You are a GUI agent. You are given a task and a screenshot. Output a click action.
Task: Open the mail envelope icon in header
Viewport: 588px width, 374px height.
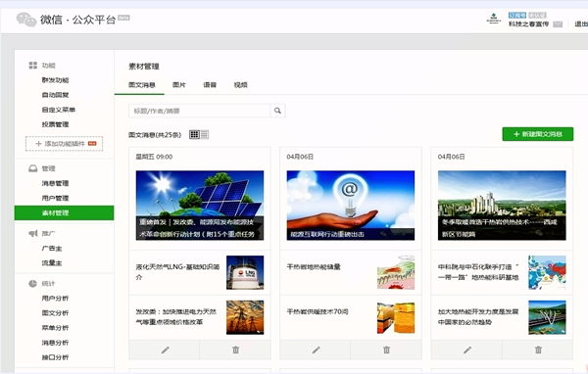point(558,24)
